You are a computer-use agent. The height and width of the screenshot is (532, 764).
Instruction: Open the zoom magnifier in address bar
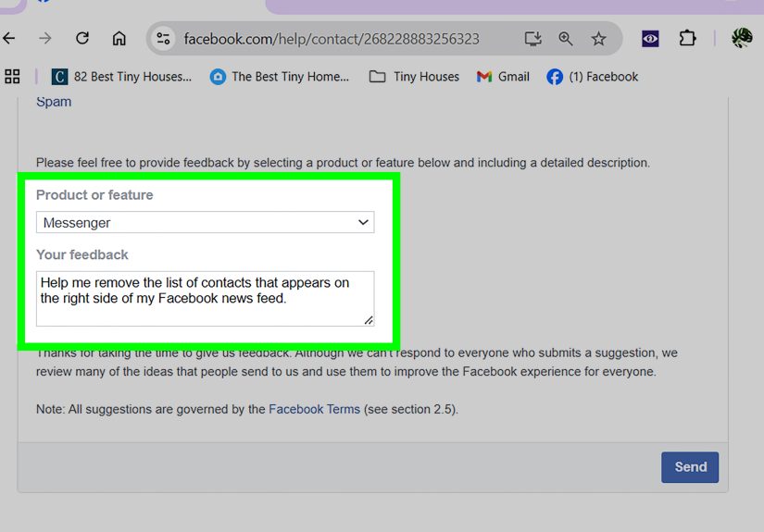pyautogui.click(x=565, y=39)
